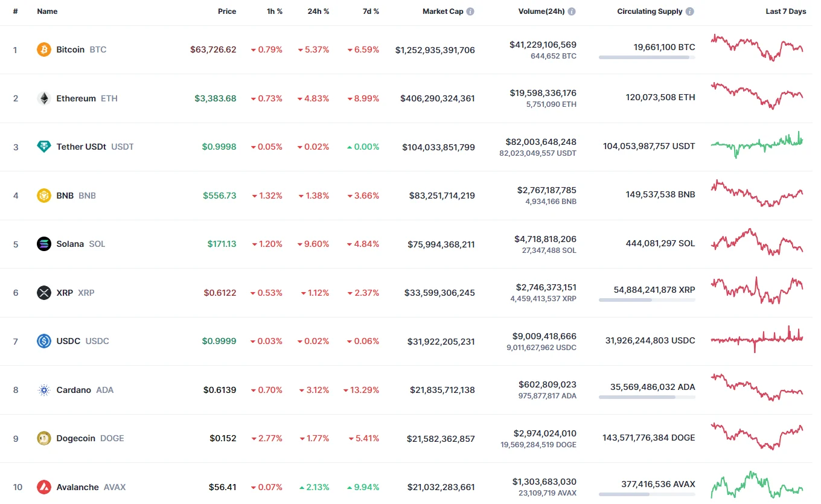
Task: Click the Ethereum diamond logo icon
Action: pos(44,98)
